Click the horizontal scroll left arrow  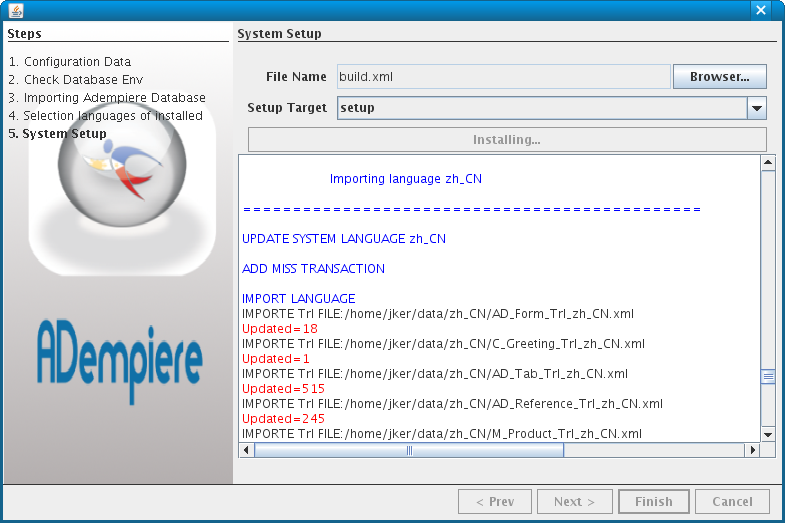[x=246, y=450]
